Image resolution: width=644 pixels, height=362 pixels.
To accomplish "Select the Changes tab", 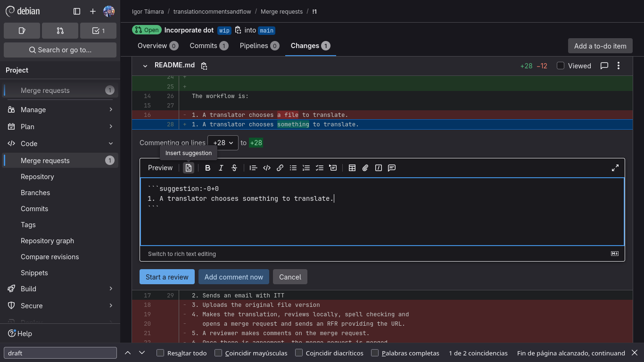I will [310, 46].
